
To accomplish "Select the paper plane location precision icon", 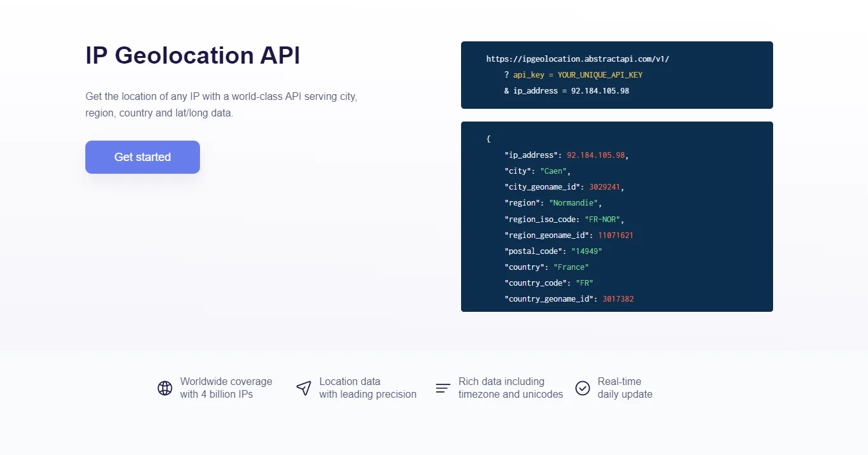I will click(304, 388).
